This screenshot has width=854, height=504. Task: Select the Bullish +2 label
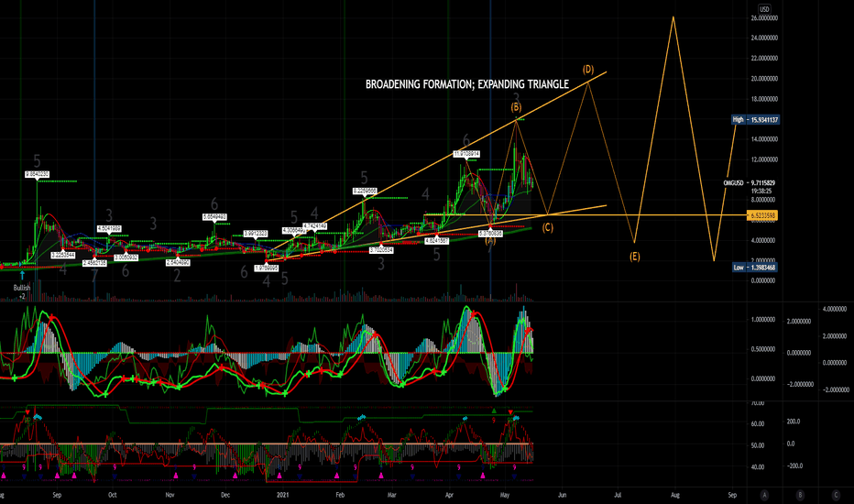click(x=22, y=291)
